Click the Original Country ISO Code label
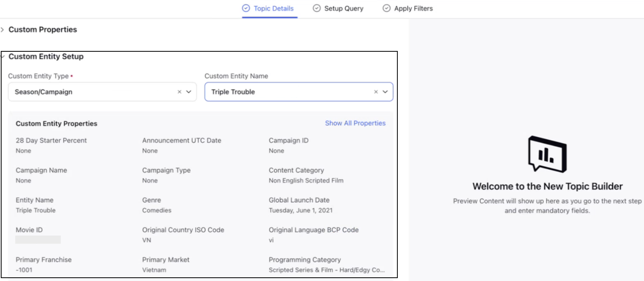The width and height of the screenshot is (644, 281). (183, 230)
